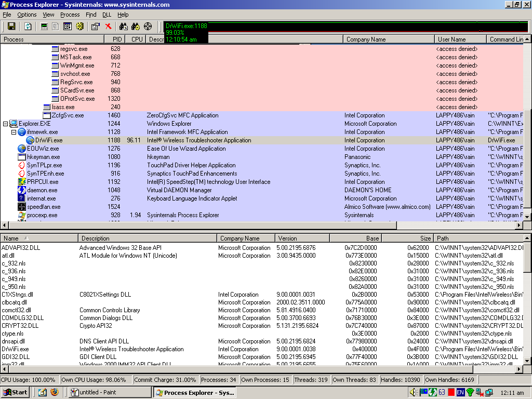Select C1XStngs.dll in the DLL list

262,295
